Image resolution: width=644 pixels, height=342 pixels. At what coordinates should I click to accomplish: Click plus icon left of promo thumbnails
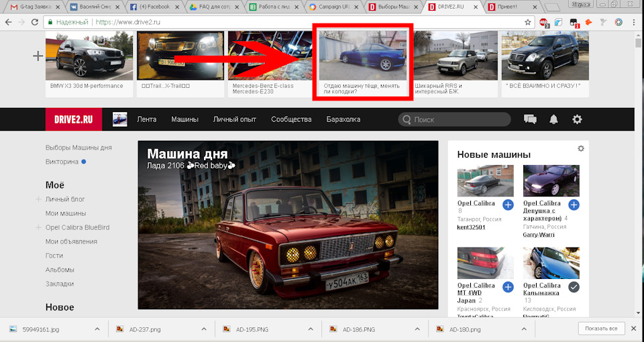[x=38, y=56]
